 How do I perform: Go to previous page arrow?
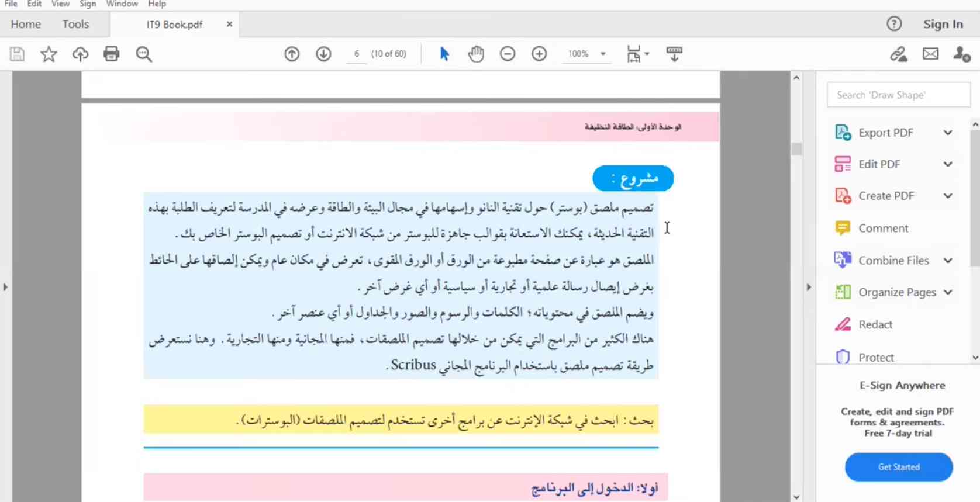[x=292, y=54]
